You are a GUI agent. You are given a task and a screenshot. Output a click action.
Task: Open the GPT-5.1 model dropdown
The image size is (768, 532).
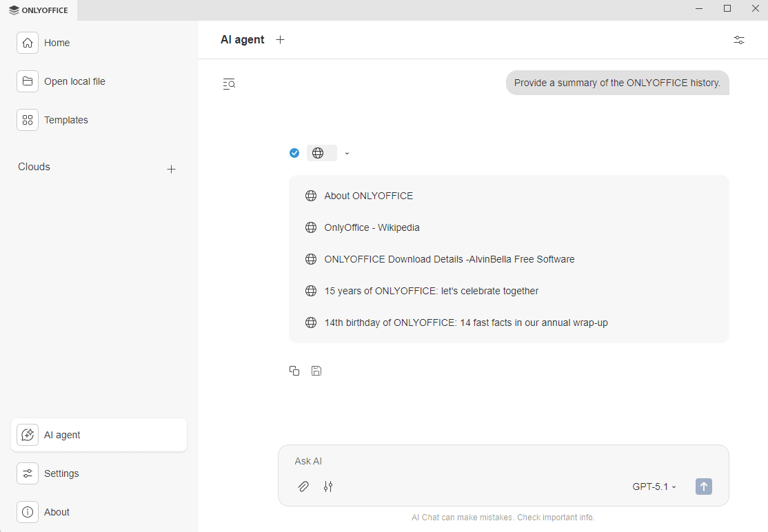(x=654, y=487)
